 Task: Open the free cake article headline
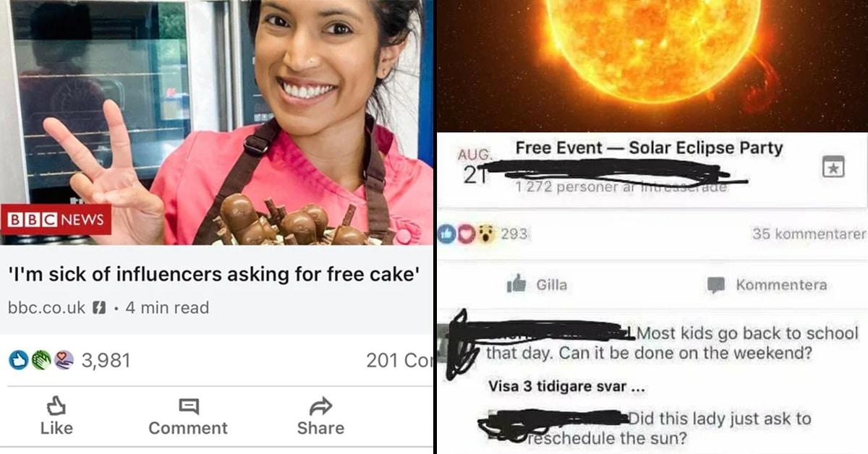[214, 275]
